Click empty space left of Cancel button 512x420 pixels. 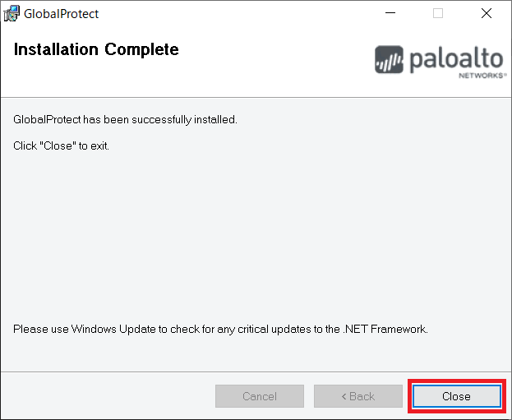pos(107,396)
